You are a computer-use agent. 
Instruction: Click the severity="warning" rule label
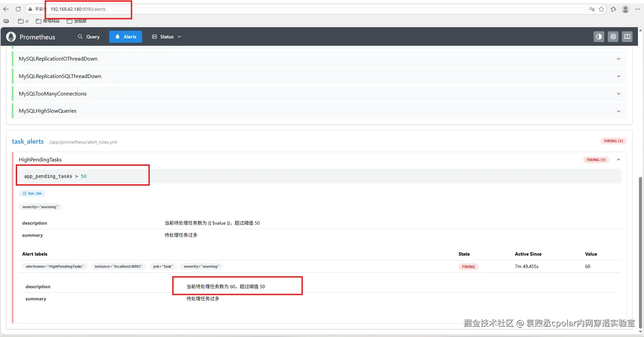click(x=40, y=207)
